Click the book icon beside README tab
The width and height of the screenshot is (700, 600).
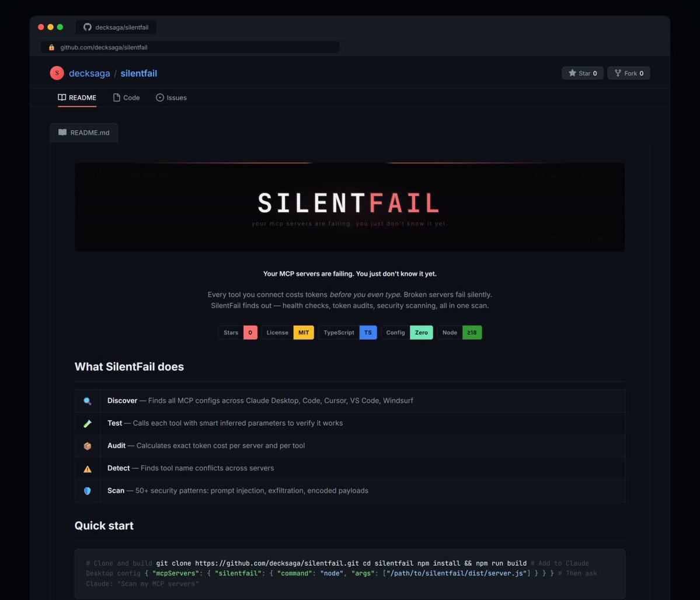coord(62,97)
